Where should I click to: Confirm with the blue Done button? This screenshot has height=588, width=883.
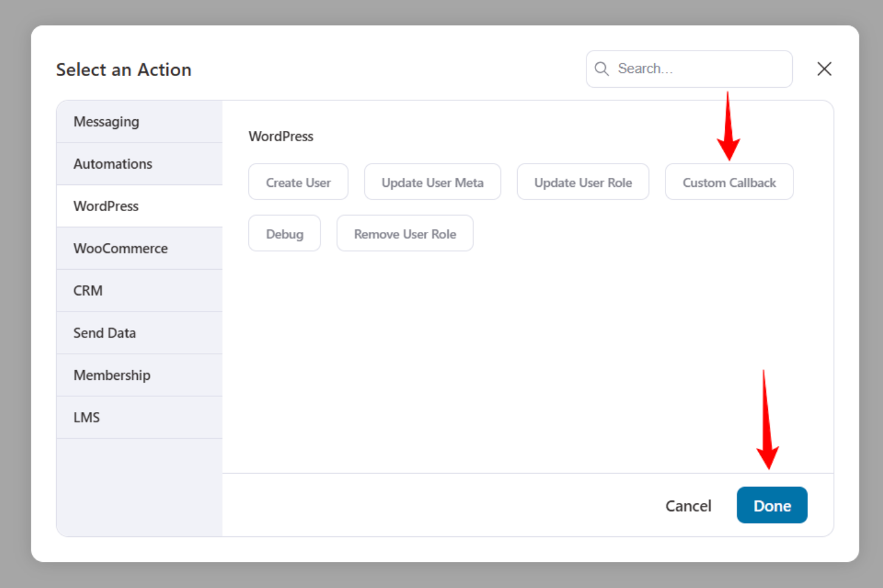point(772,505)
